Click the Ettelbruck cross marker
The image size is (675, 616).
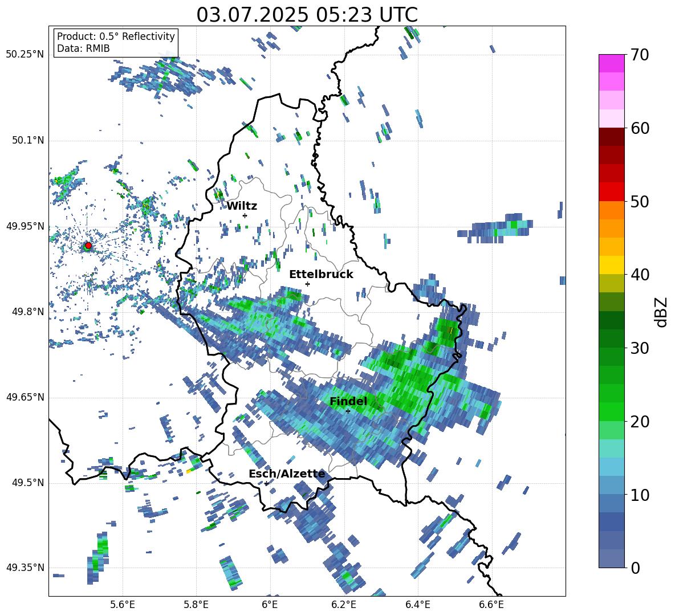tap(307, 284)
